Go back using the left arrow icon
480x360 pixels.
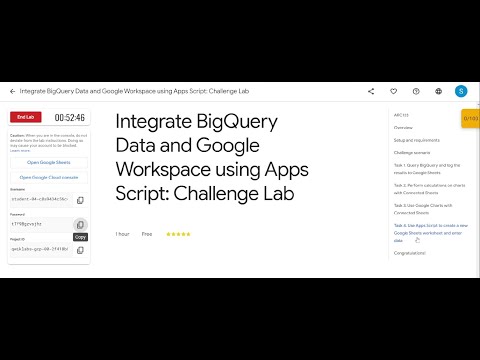(x=13, y=91)
